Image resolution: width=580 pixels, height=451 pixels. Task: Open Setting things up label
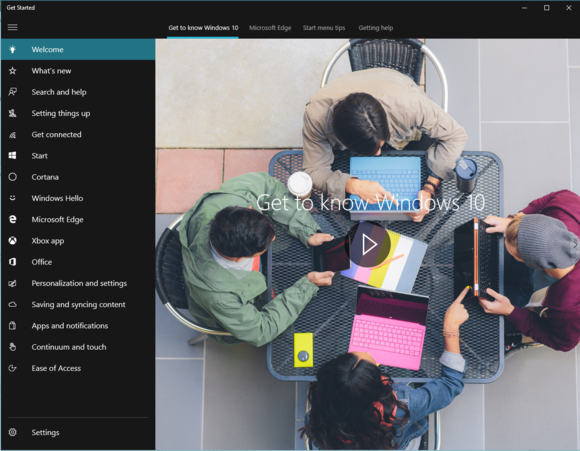pos(61,113)
